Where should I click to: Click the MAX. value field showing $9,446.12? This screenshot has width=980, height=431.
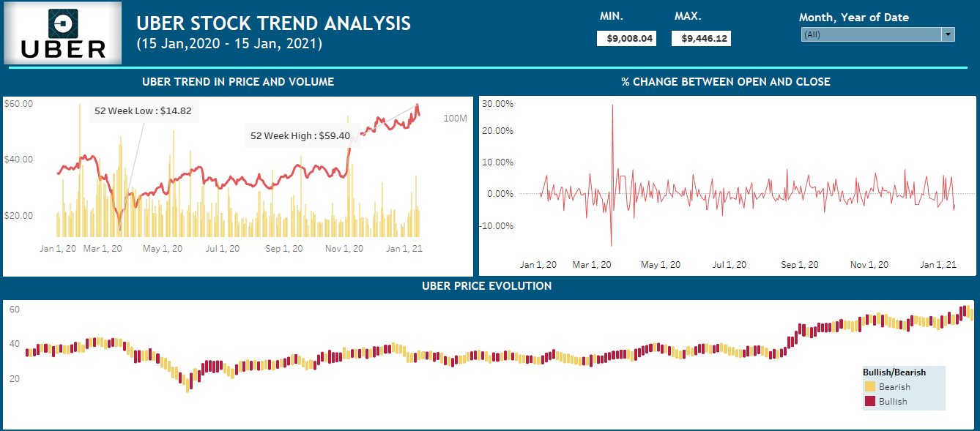coord(701,38)
